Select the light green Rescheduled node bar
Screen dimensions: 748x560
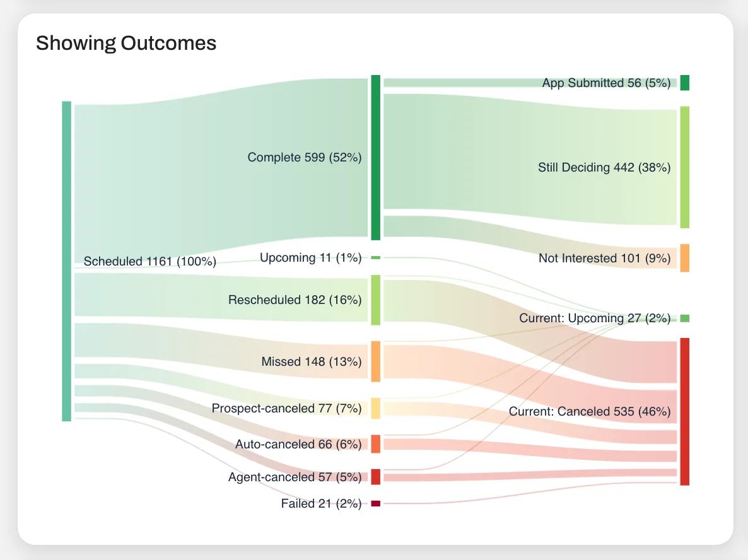click(375, 300)
